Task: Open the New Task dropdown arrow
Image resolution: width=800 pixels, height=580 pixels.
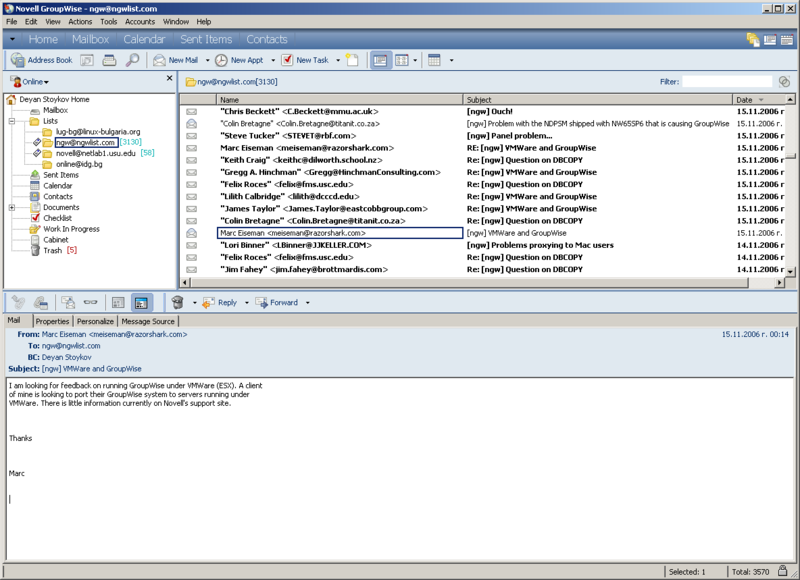Action: [338, 60]
